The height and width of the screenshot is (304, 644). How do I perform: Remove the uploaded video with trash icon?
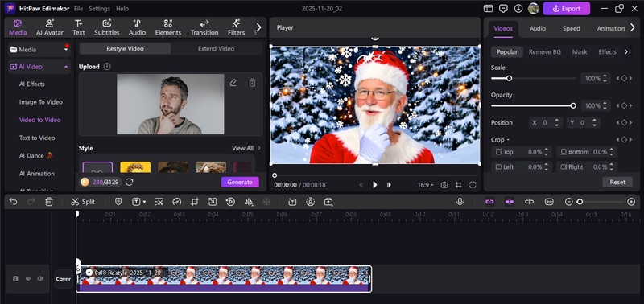[x=252, y=83]
